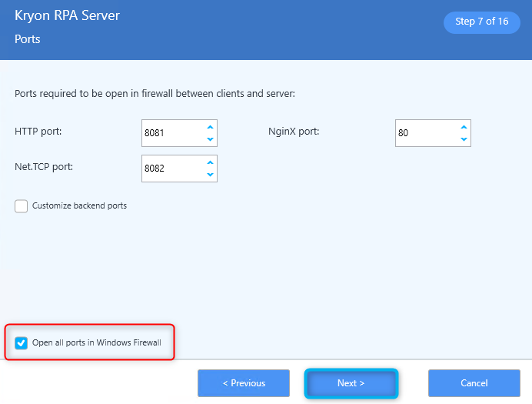
Task: Increment the NginX port using up arrow
Action: pos(464,127)
